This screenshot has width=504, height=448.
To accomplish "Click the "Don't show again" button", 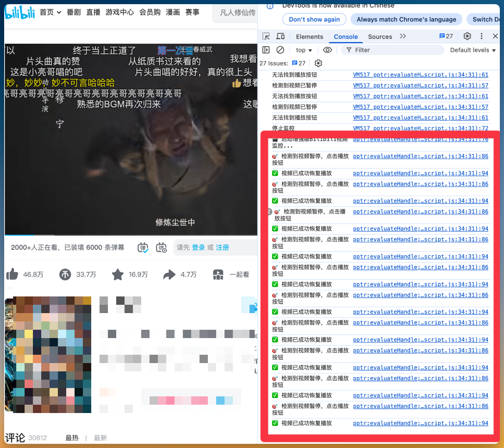I will pyautogui.click(x=314, y=19).
